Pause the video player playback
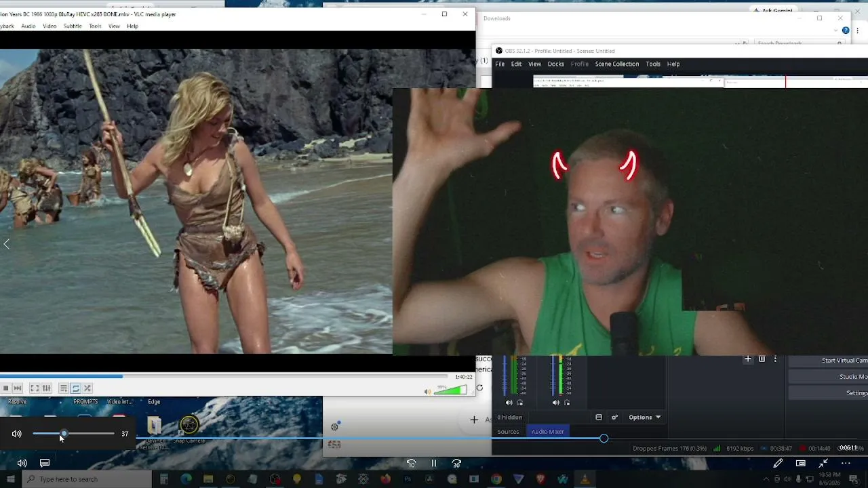868x488 pixels. pyautogui.click(x=434, y=464)
